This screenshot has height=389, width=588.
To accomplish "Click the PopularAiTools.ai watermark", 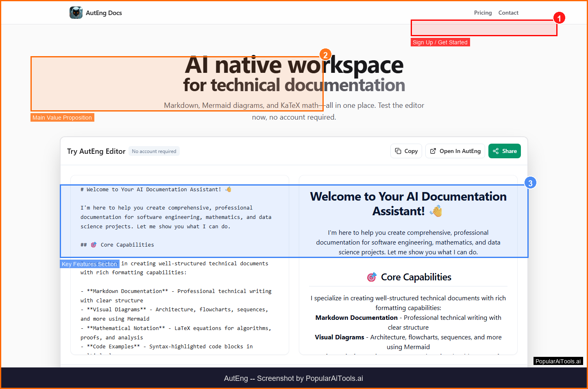I will 558,361.
